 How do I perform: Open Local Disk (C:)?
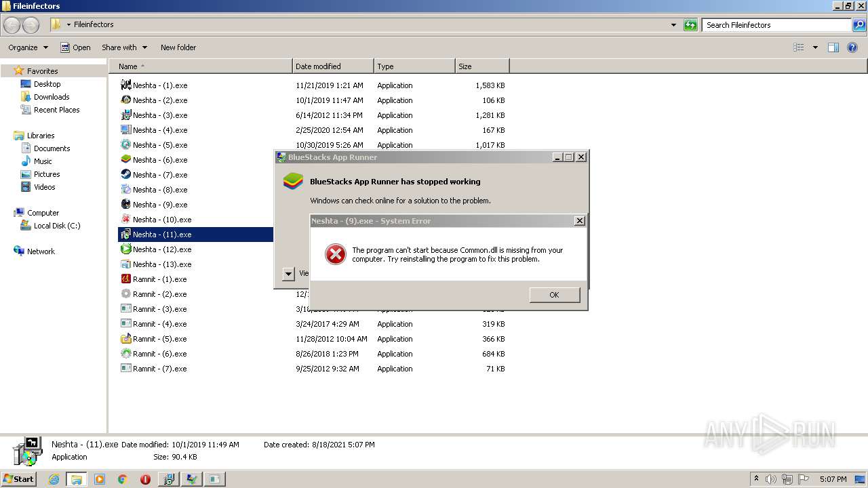point(57,226)
